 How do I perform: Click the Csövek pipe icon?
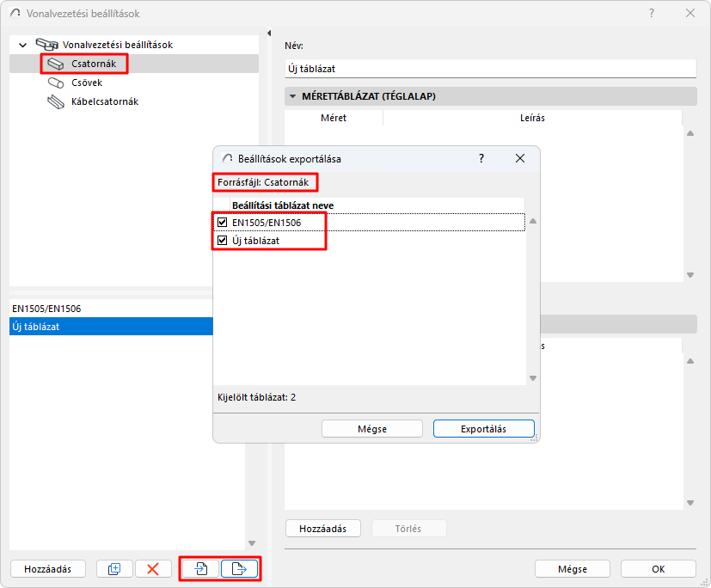point(56,83)
